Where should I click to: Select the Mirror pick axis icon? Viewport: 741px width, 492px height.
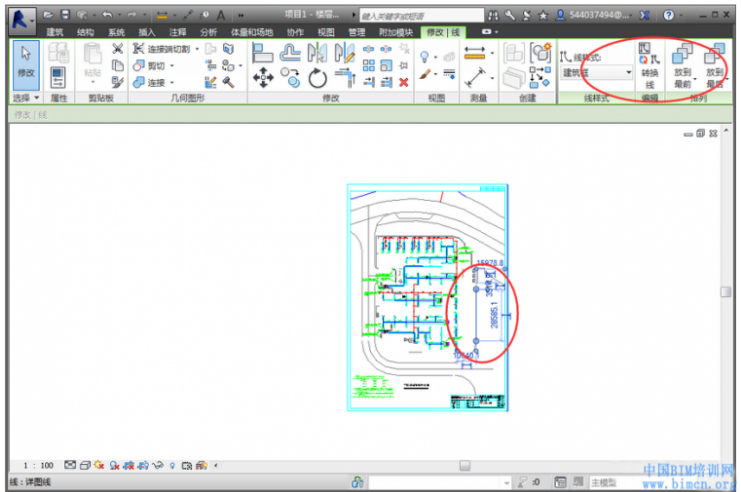pos(317,52)
